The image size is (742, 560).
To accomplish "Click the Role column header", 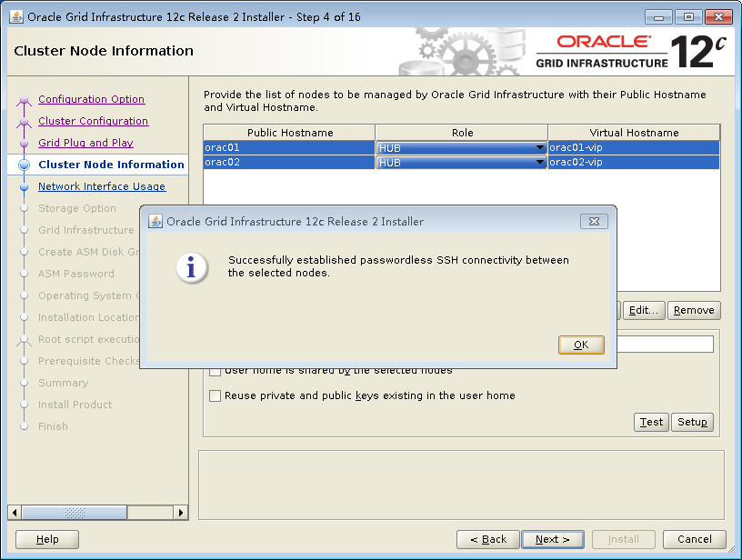I will (462, 133).
